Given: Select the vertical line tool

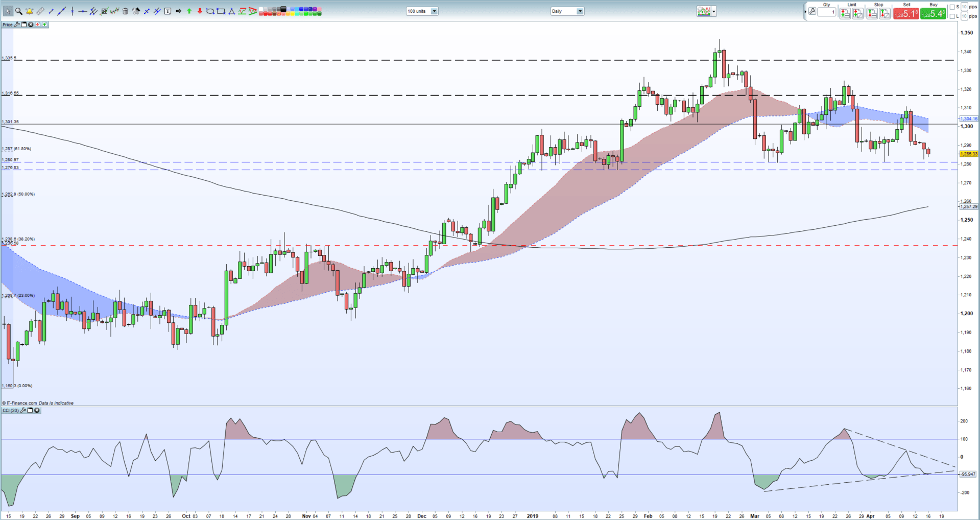Looking at the screenshot, I should click(73, 11).
